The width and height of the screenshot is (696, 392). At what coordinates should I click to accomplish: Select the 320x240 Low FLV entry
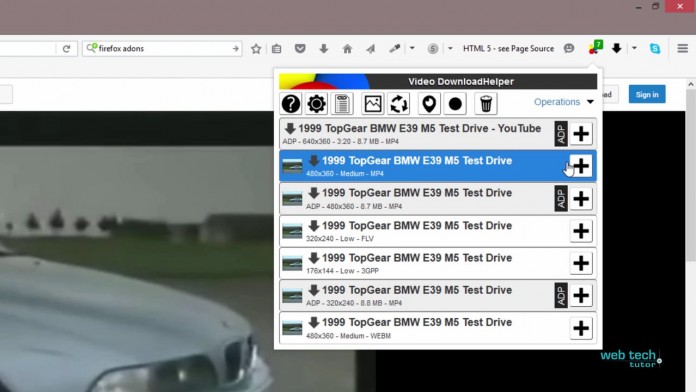click(x=438, y=231)
